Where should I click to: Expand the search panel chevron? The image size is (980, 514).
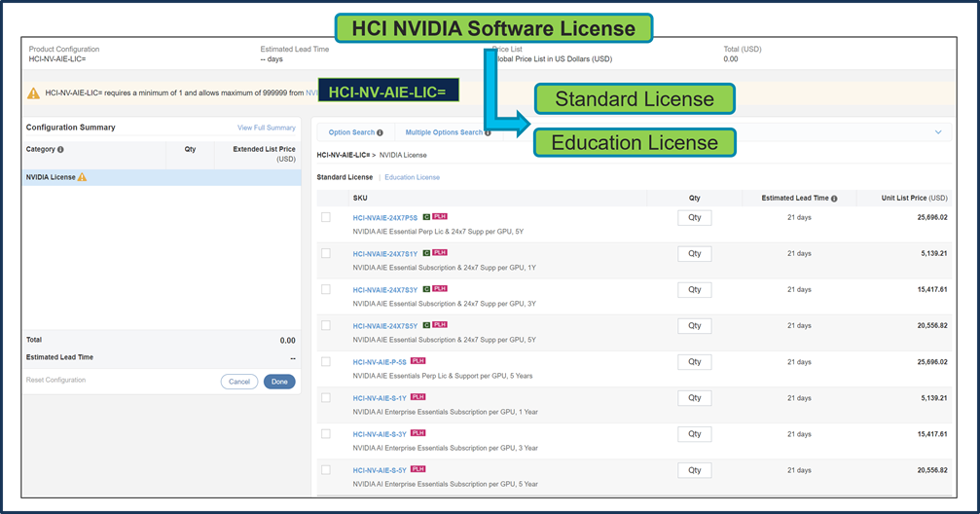[938, 132]
